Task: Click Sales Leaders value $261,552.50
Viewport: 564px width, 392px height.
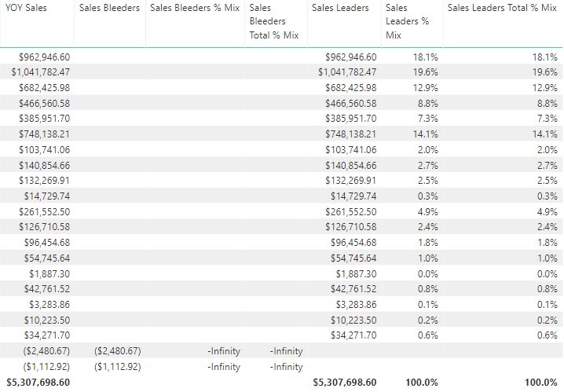Action: click(351, 212)
